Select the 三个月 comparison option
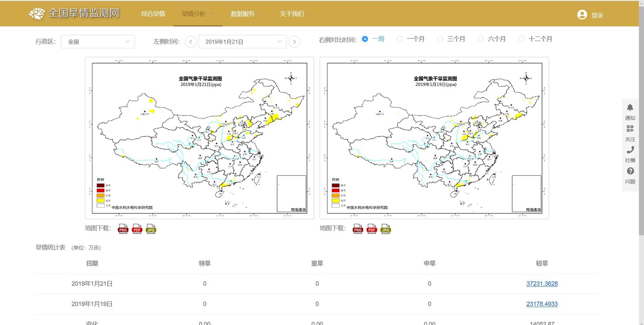 (440, 39)
